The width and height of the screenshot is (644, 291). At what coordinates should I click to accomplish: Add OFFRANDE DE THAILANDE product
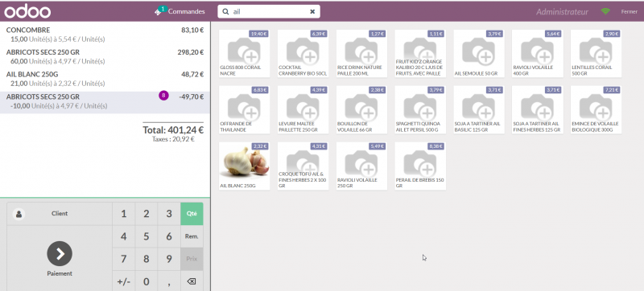pos(245,109)
